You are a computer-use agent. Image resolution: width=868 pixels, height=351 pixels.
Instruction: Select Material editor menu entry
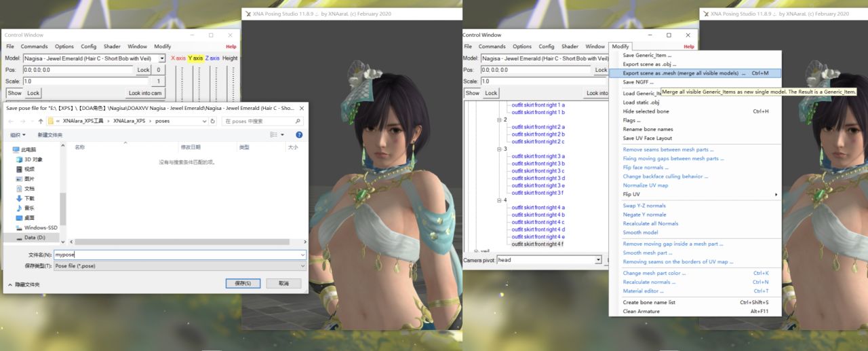click(x=695, y=291)
